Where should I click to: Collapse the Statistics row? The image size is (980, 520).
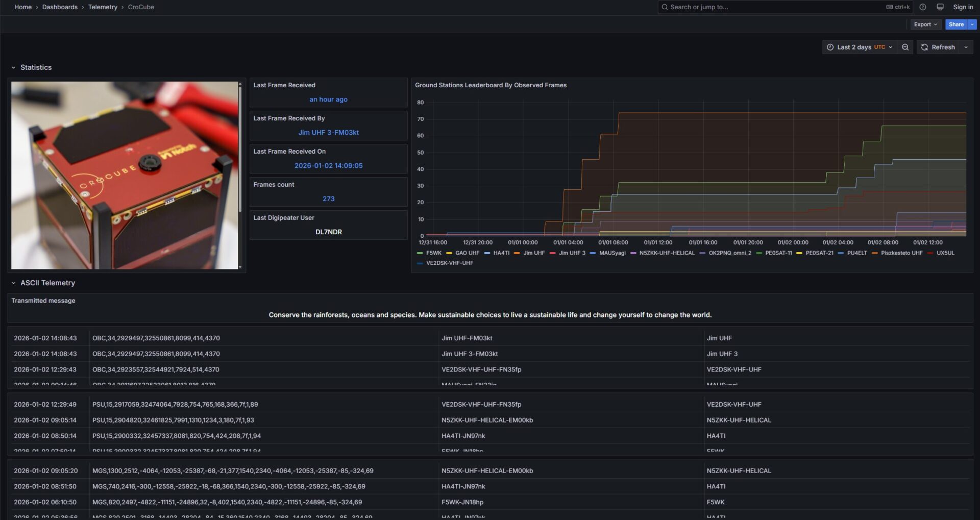(13, 67)
